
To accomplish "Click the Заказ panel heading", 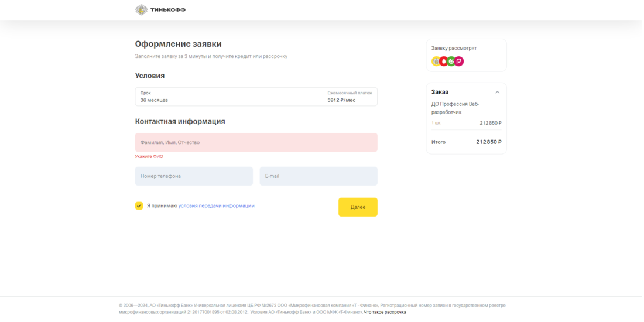I will [440, 92].
